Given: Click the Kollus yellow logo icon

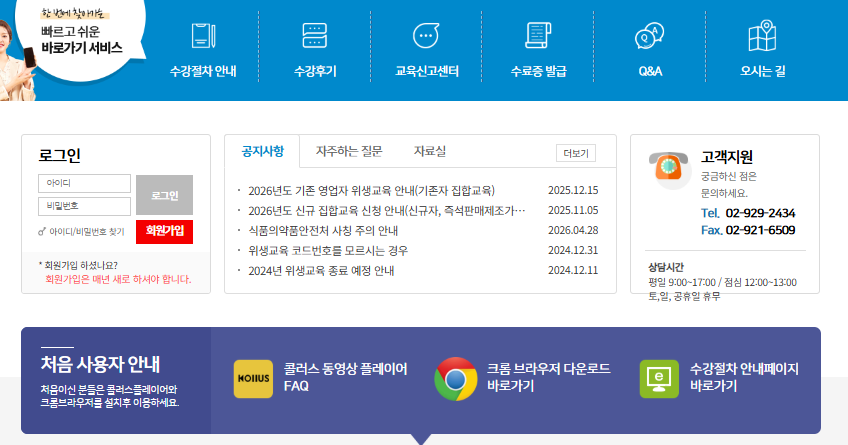Looking at the screenshot, I should point(253,379).
